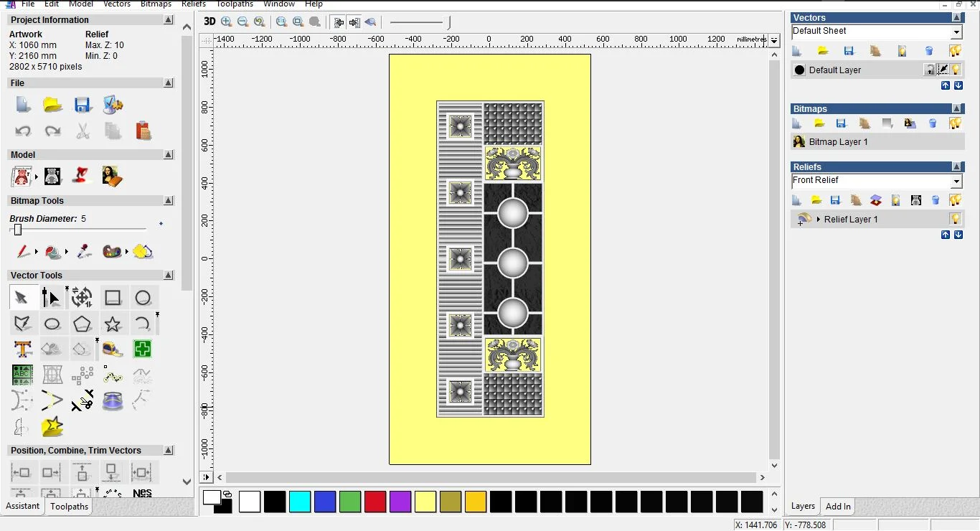980x531 pixels.
Task: Expand the Relief Layer 1 arrow
Action: (x=818, y=220)
